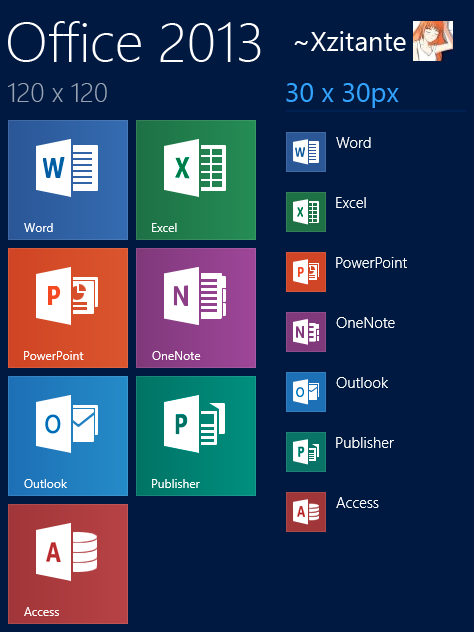Click the "Office 2013" title

[x=134, y=43]
